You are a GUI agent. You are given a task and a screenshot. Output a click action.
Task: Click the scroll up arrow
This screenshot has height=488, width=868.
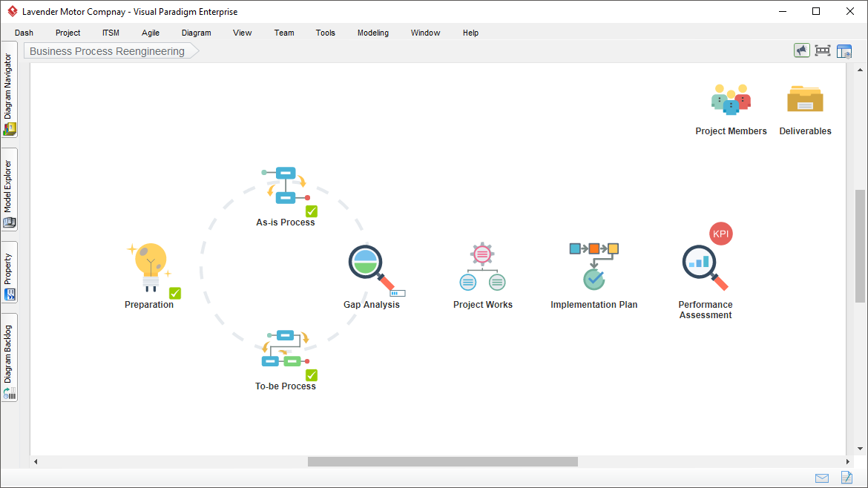point(860,70)
